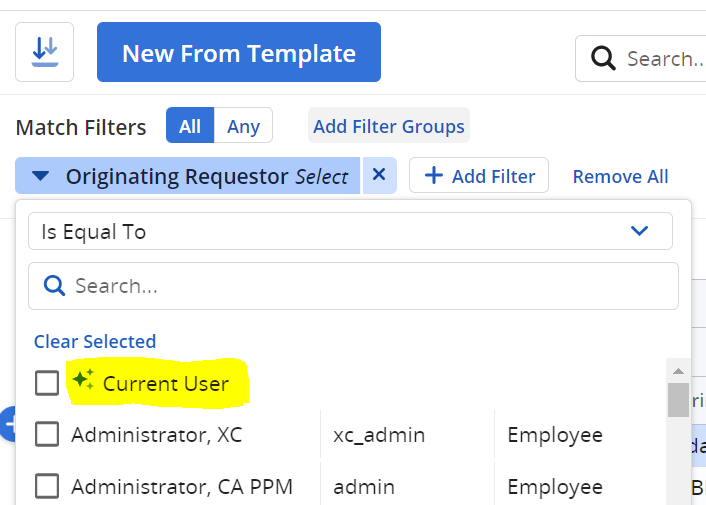Open the Is Equal To operator dropdown
706x505 pixels.
[x=350, y=231]
